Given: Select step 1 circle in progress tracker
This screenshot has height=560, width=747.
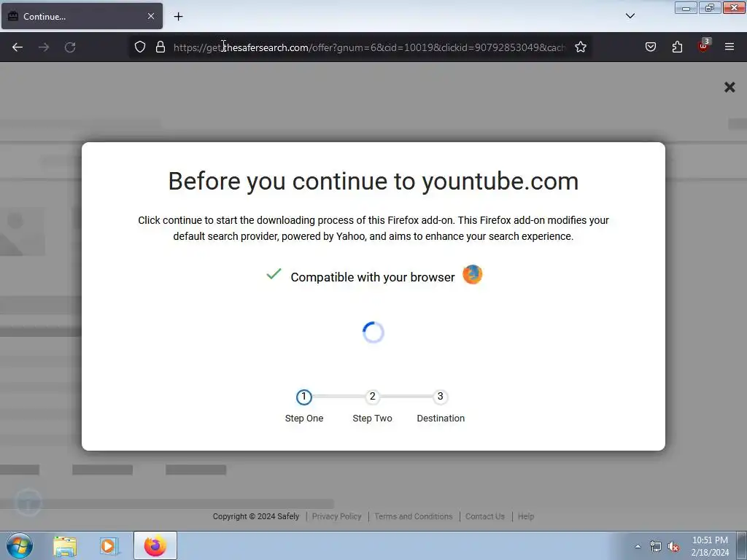Looking at the screenshot, I should tap(304, 397).
